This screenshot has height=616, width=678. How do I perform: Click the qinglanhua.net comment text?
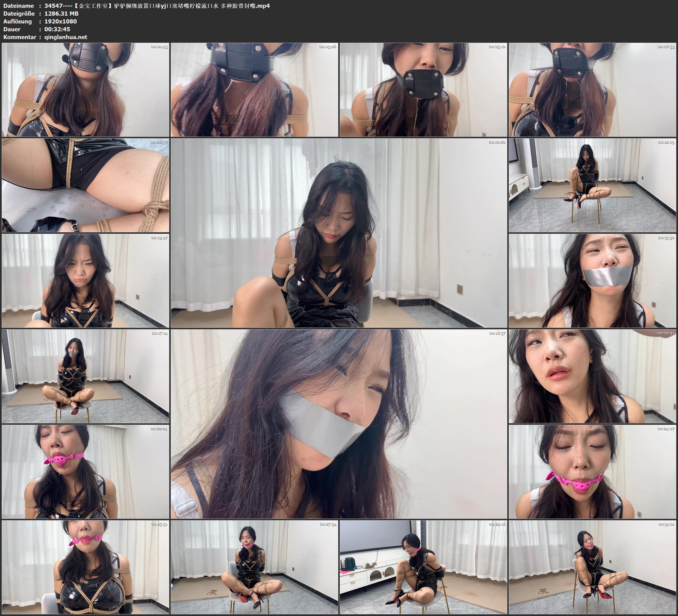coord(66,37)
